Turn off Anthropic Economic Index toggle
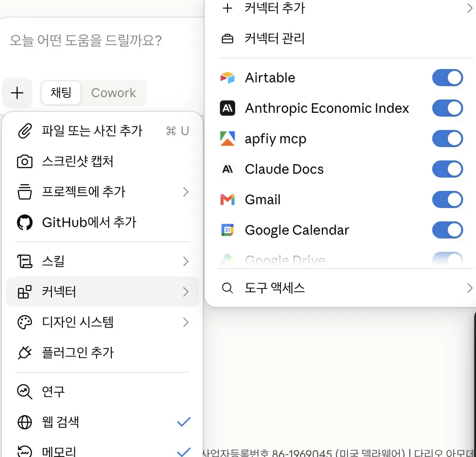476x457 pixels. tap(447, 108)
